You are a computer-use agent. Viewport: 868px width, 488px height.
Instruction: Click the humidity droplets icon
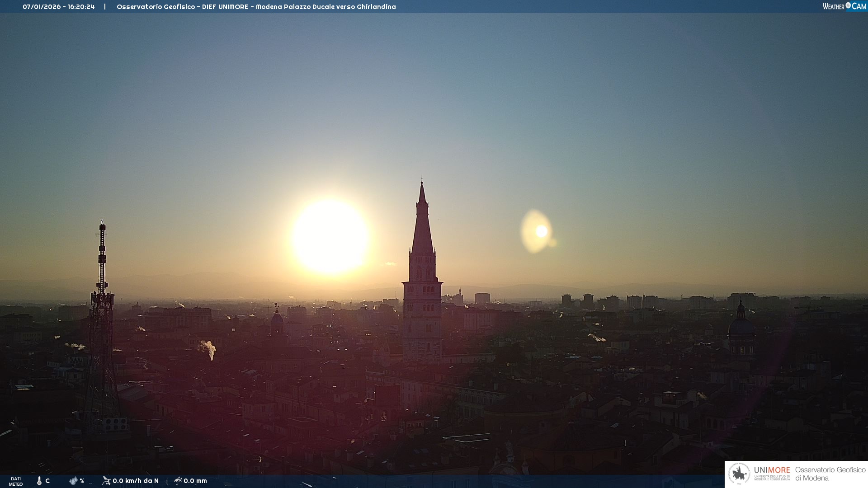click(x=73, y=481)
